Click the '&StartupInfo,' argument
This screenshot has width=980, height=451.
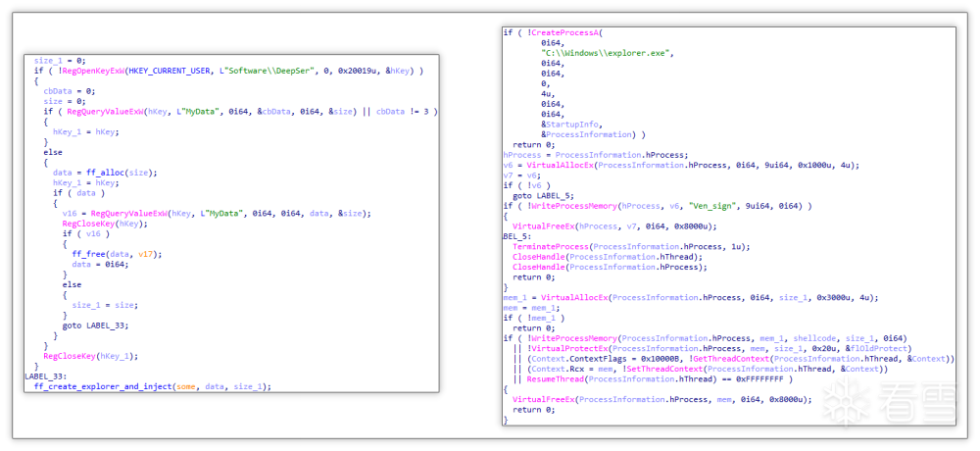572,125
